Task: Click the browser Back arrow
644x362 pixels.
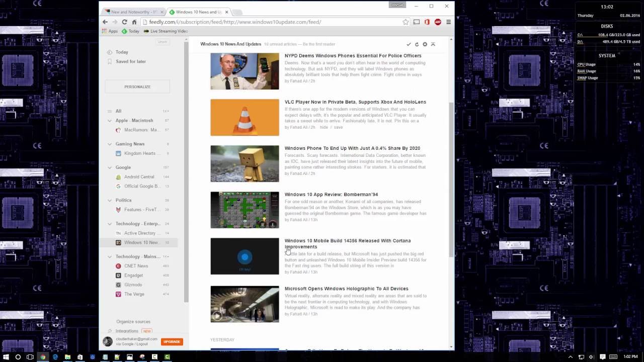Action: click(105, 22)
